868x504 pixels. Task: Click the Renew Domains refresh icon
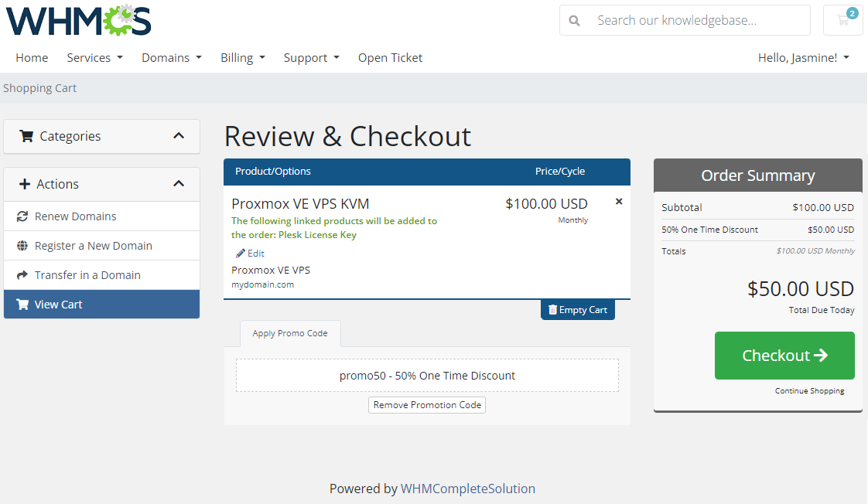22,216
